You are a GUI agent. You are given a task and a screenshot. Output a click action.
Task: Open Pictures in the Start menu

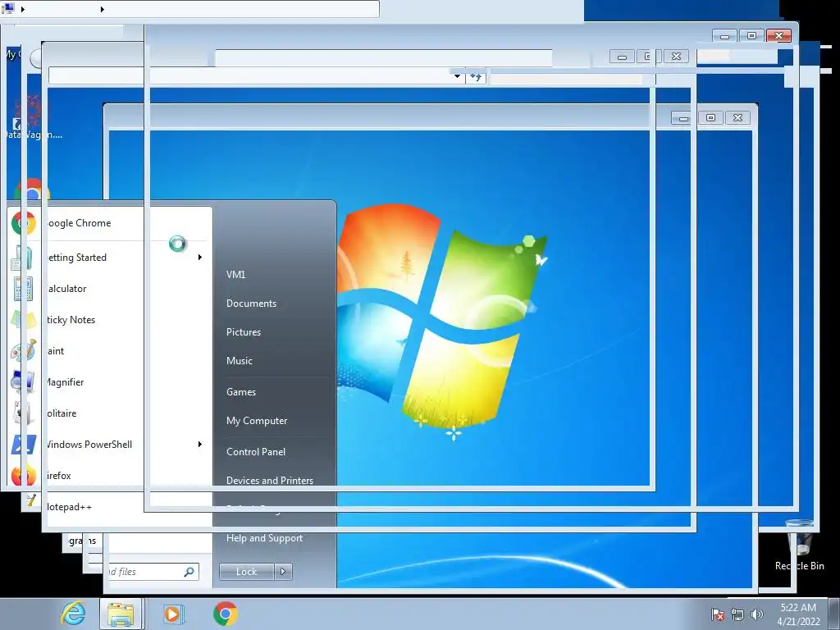pyautogui.click(x=243, y=332)
